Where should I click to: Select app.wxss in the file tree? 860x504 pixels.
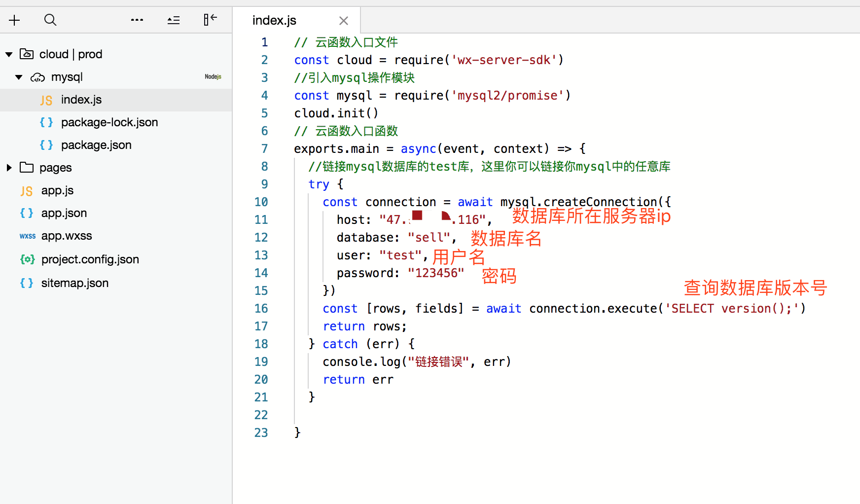click(x=67, y=236)
